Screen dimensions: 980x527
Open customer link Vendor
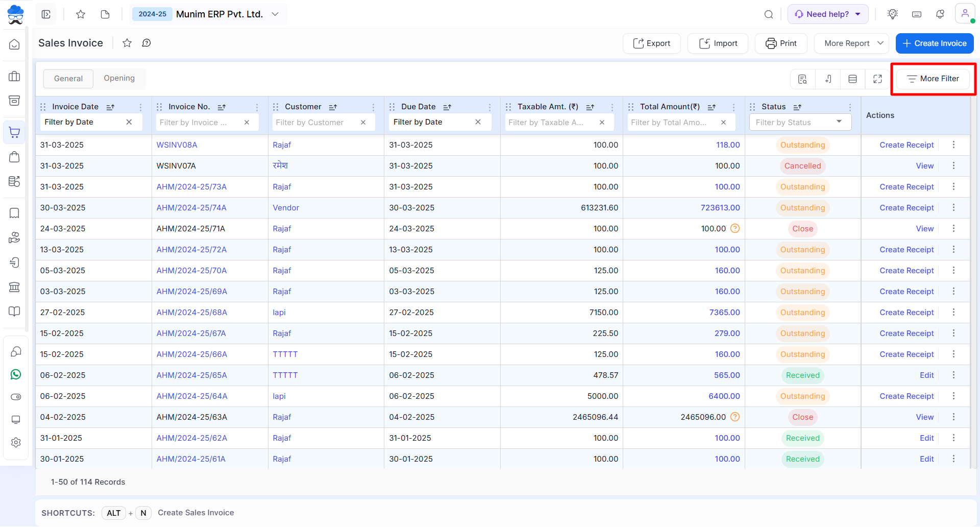pyautogui.click(x=286, y=208)
